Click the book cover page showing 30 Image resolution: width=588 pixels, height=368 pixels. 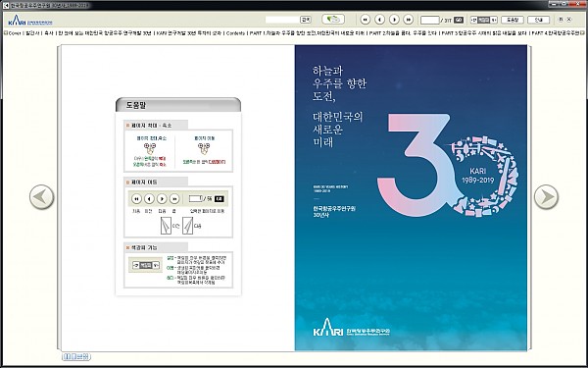pyautogui.click(x=411, y=198)
